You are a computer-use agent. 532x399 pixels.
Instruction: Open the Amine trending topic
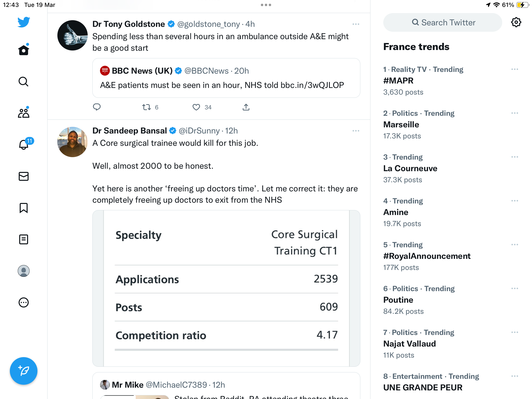click(396, 212)
